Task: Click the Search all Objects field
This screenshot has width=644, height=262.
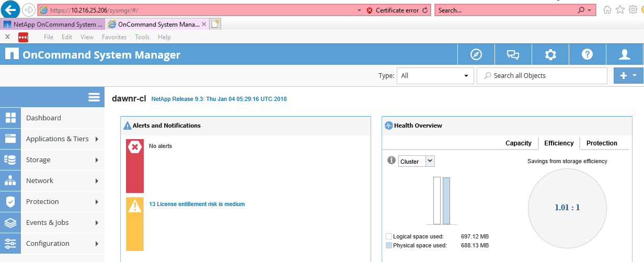Action: click(x=542, y=76)
